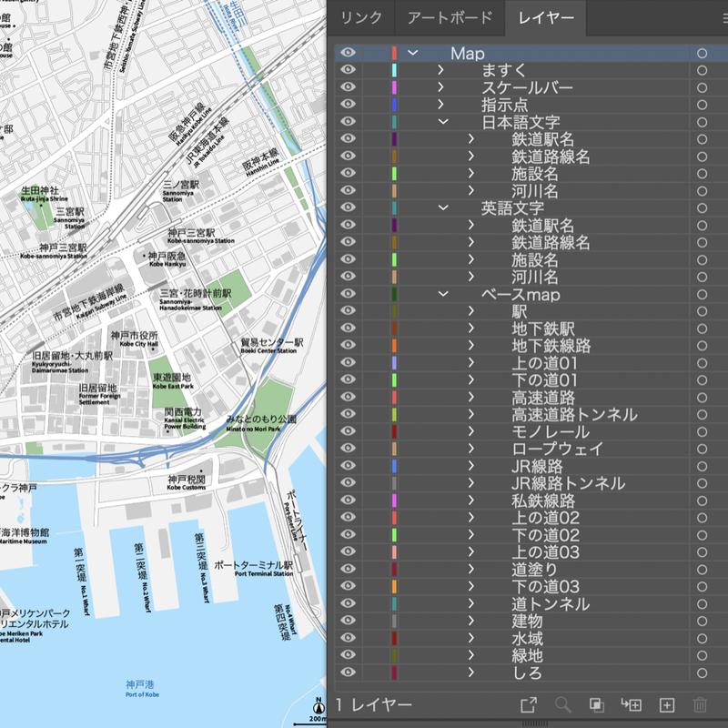Open the Make/Release Clipping Mask icon
The width and height of the screenshot is (728, 728).
(596, 704)
